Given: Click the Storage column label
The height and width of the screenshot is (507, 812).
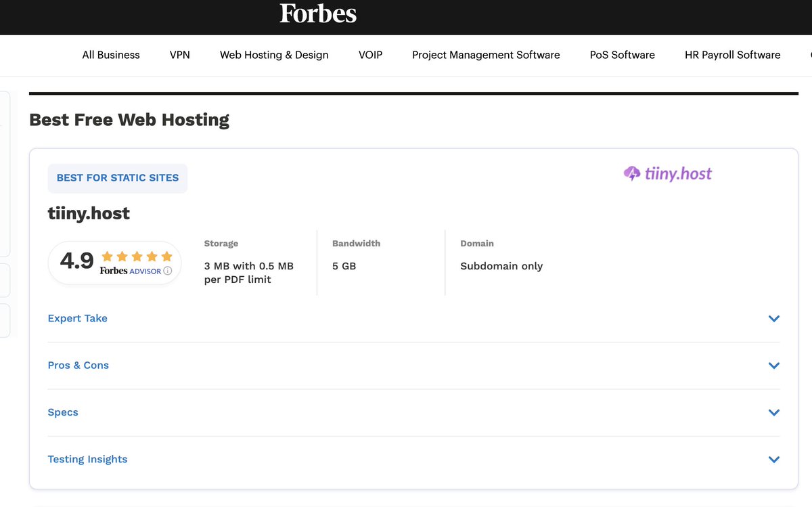Looking at the screenshot, I should click(221, 243).
